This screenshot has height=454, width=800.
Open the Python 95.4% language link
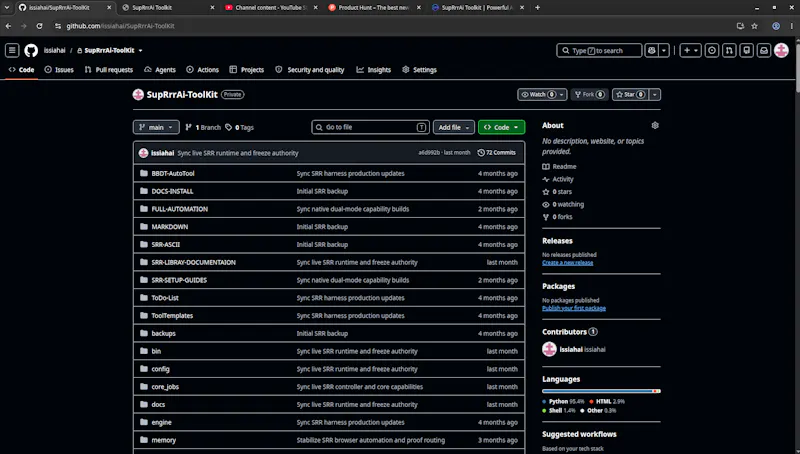pos(564,401)
